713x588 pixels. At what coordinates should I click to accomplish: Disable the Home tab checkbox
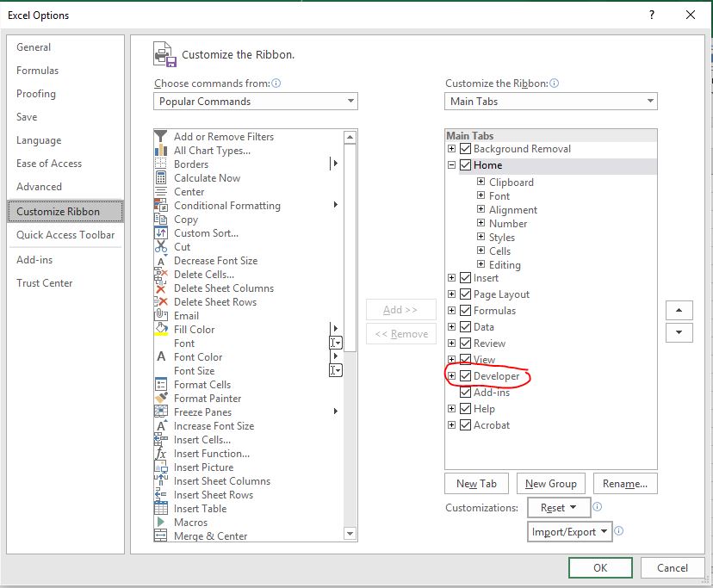tap(465, 164)
